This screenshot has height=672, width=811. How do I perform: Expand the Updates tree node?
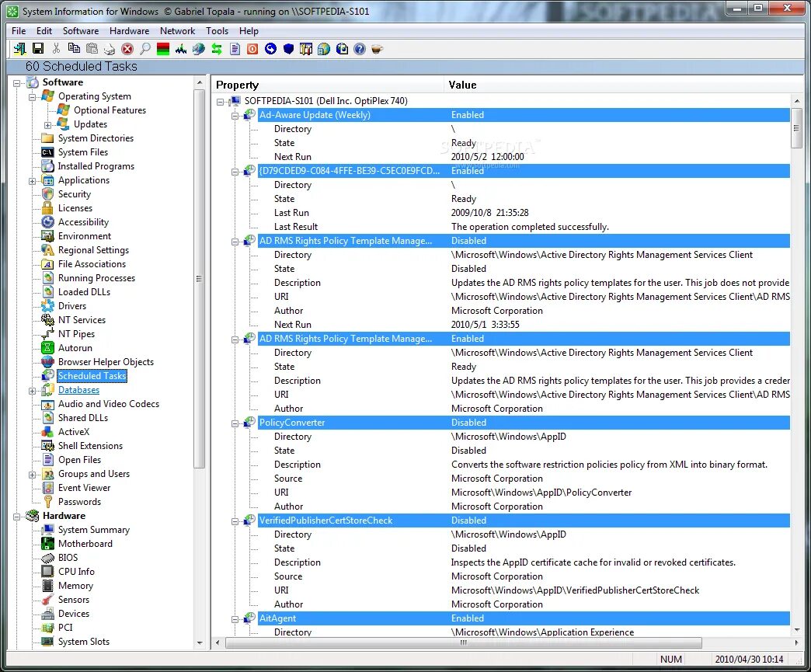click(x=47, y=124)
